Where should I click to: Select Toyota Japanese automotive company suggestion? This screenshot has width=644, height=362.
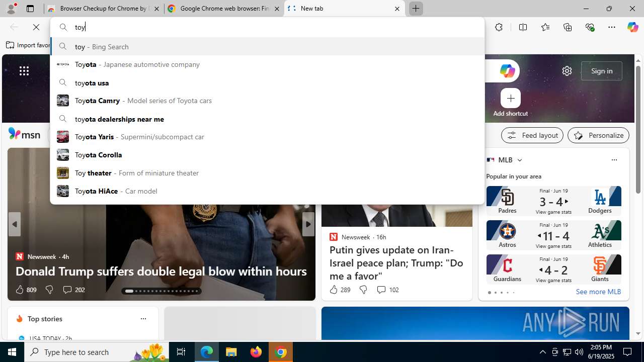[267, 64]
